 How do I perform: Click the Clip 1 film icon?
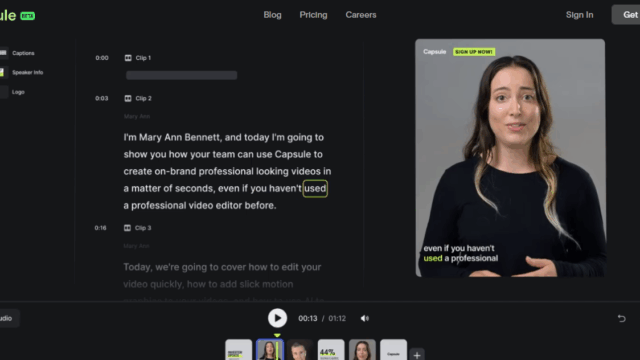pos(128,58)
